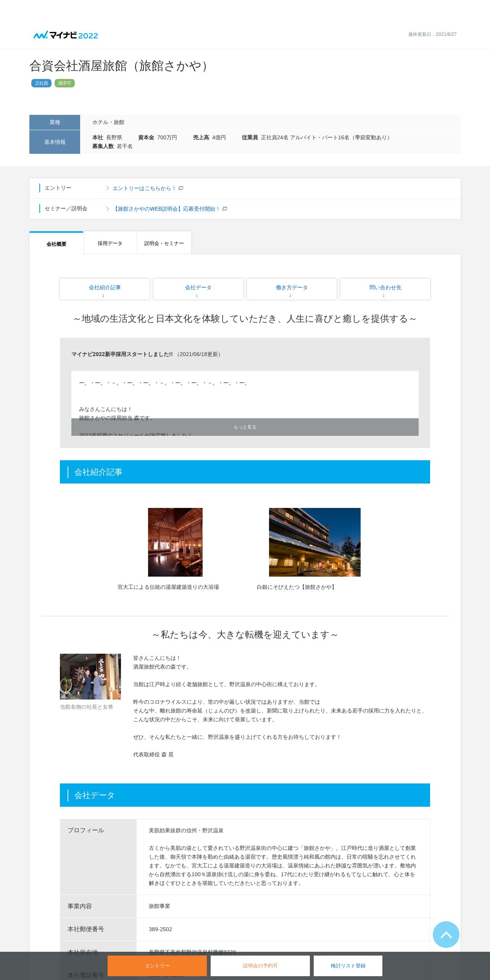Click the ホテル・旅館 industry value

coord(108,122)
